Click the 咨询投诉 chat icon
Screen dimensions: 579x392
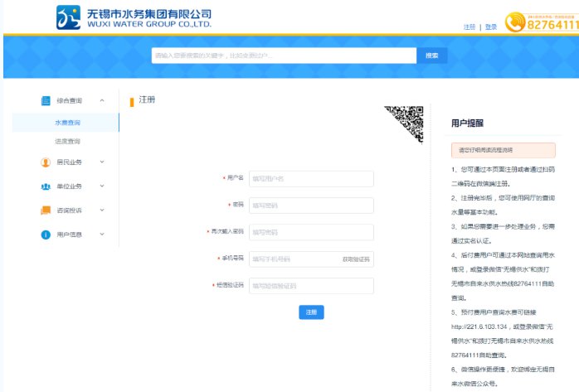pyautogui.click(x=46, y=211)
